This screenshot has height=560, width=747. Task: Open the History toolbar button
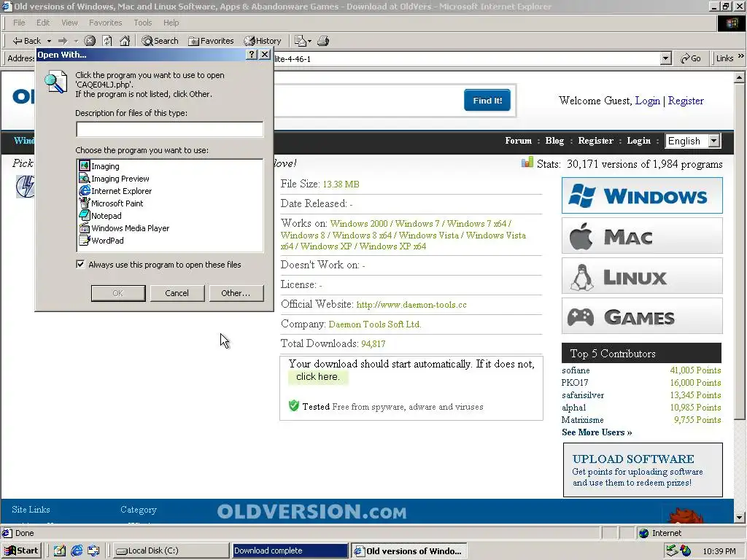click(263, 41)
